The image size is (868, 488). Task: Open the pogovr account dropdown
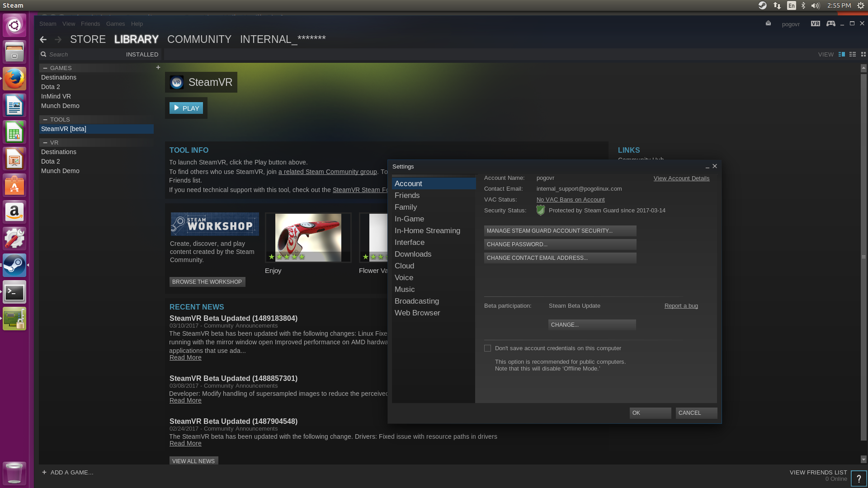click(791, 24)
